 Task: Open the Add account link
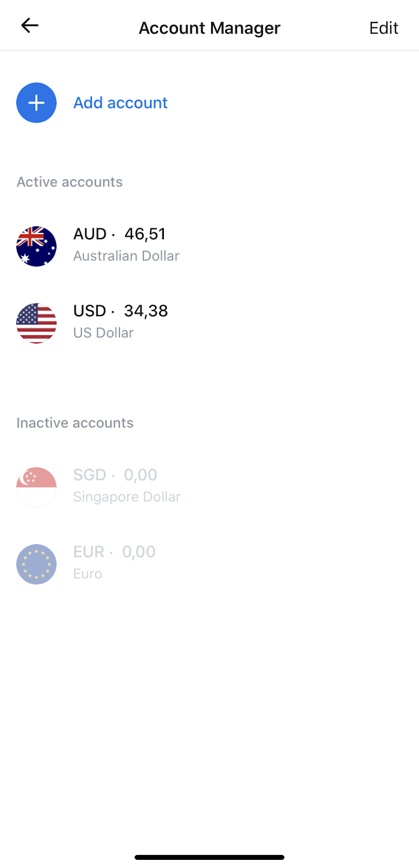pyautogui.click(x=120, y=103)
